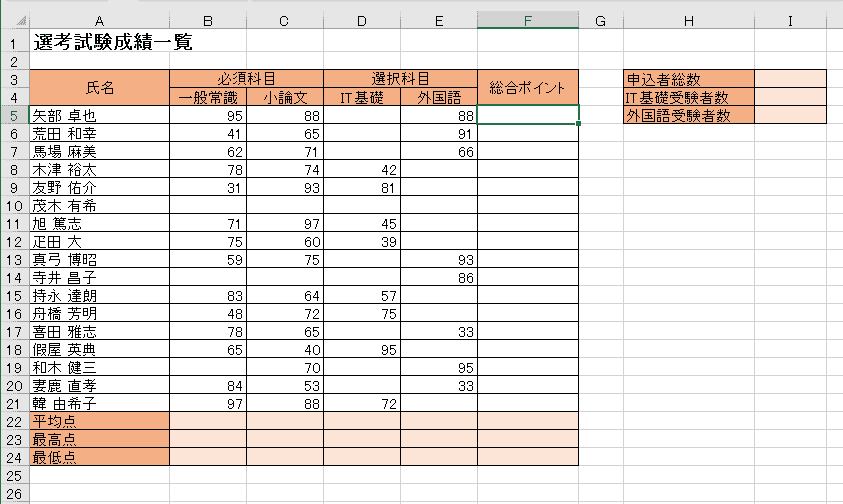
Task: Select the value cell next to 外国語受験者数
Action: pos(790,115)
